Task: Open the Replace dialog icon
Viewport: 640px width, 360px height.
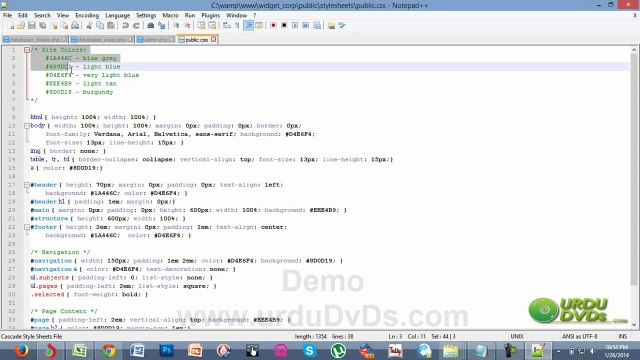Action: (162, 26)
